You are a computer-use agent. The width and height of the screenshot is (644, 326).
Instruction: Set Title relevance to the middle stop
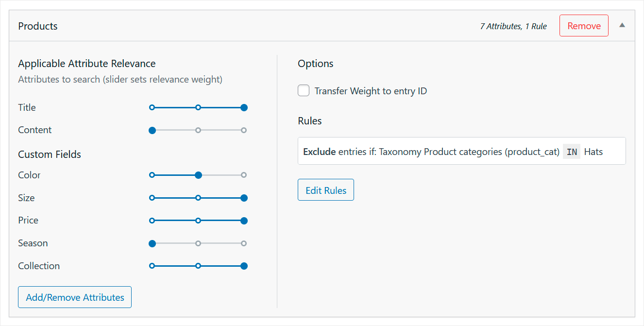point(198,107)
